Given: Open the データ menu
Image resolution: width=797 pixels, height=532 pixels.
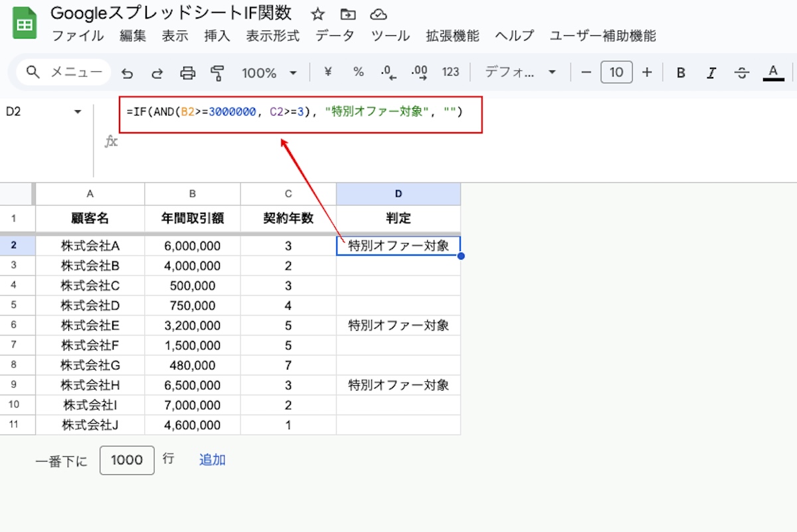Looking at the screenshot, I should (335, 36).
